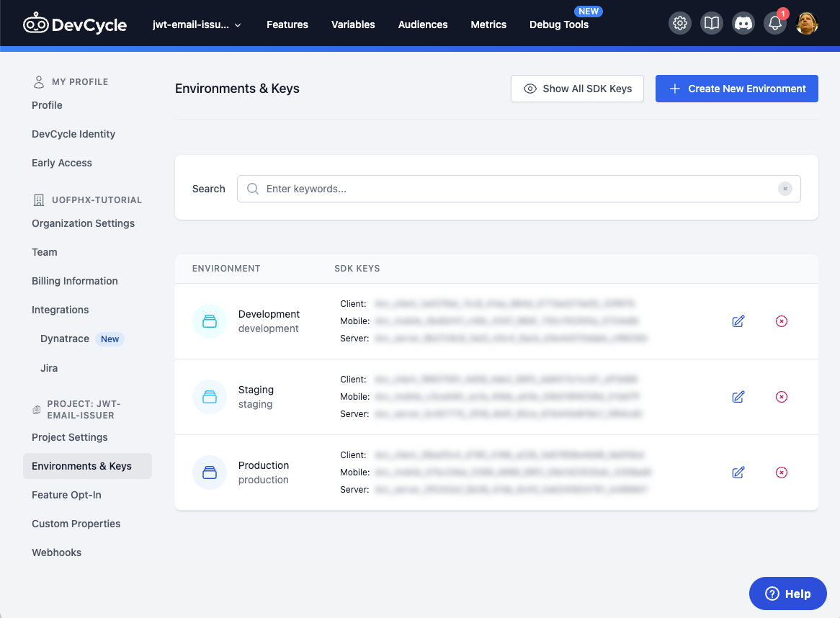
Task: Edit the Development environment
Action: 738,321
